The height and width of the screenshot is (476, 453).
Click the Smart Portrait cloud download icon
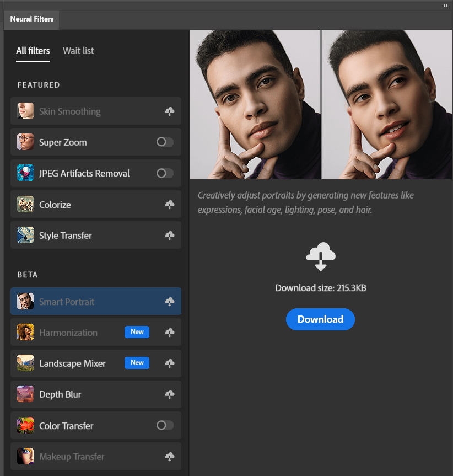tap(170, 302)
